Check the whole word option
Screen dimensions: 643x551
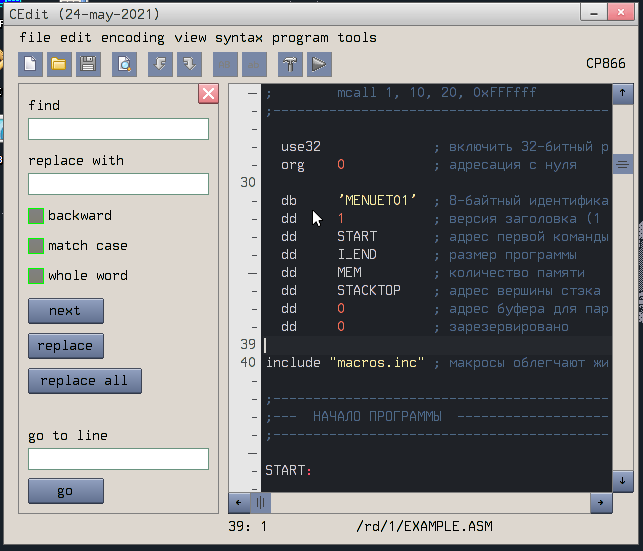click(36, 276)
